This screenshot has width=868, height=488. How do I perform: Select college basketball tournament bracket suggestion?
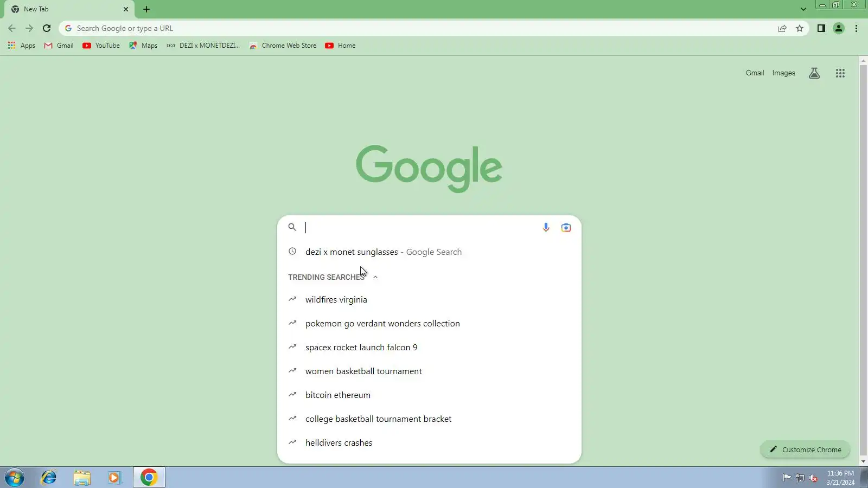click(429, 419)
